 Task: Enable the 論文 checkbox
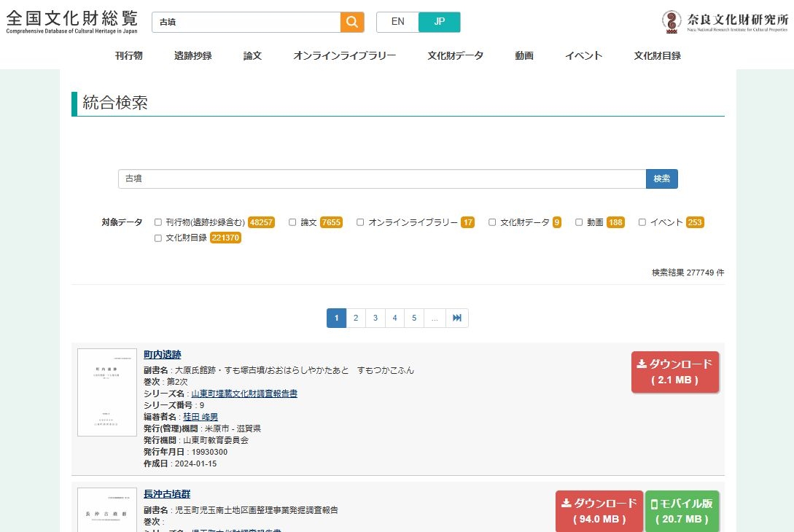(292, 222)
